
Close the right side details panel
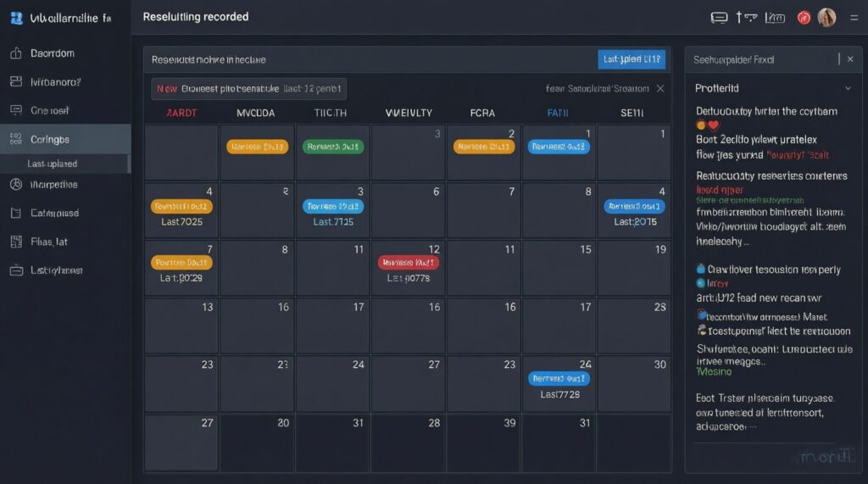pyautogui.click(x=849, y=59)
